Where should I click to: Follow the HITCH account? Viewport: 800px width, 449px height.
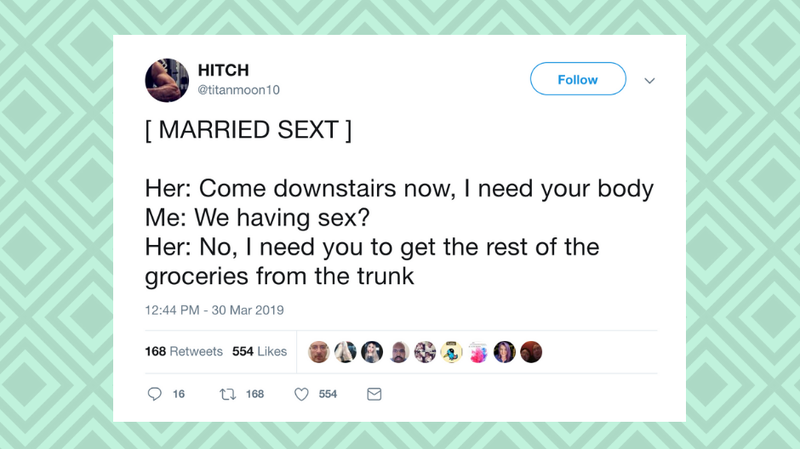pyautogui.click(x=578, y=79)
